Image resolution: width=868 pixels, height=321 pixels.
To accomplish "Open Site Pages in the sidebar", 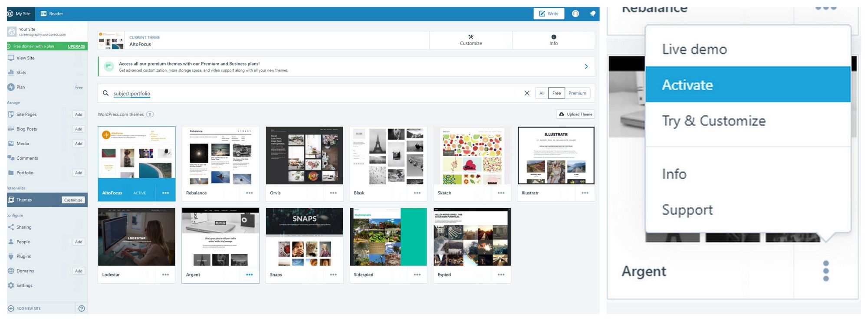I will 26,115.
